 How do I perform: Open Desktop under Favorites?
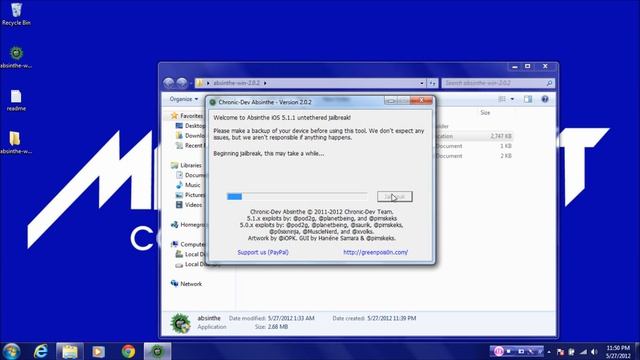point(190,126)
